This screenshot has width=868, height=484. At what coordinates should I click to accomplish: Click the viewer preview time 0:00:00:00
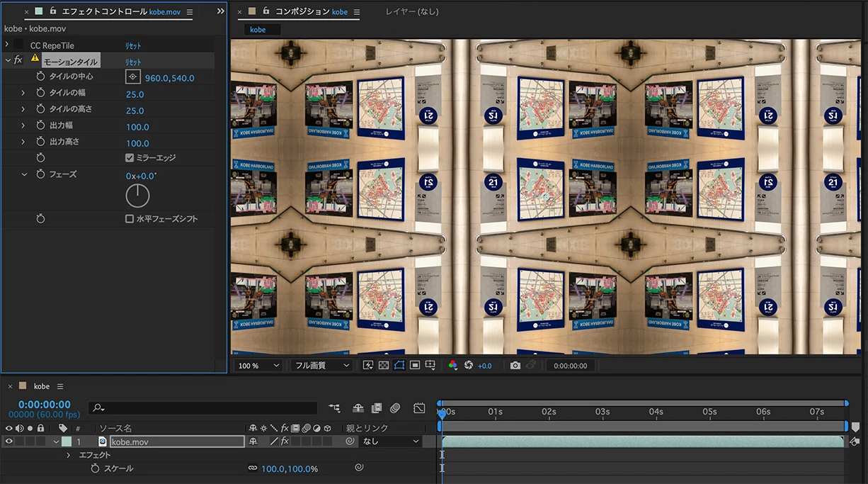pyautogui.click(x=570, y=366)
